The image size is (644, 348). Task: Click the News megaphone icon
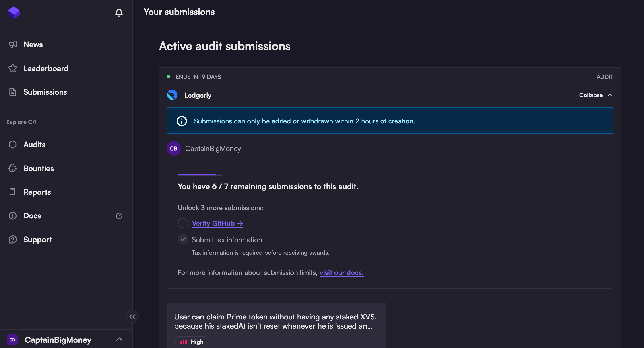point(12,45)
